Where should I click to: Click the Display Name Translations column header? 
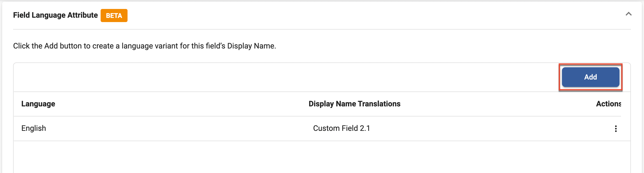point(354,104)
